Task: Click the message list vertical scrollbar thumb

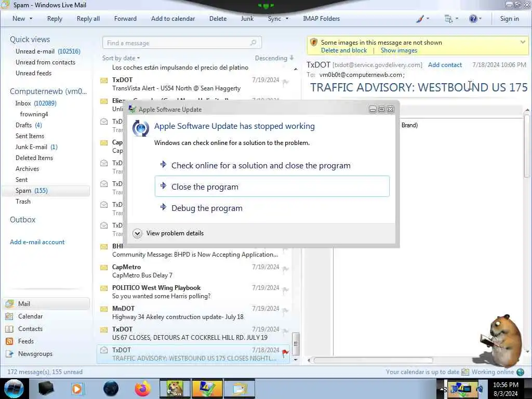Action: 295,344
